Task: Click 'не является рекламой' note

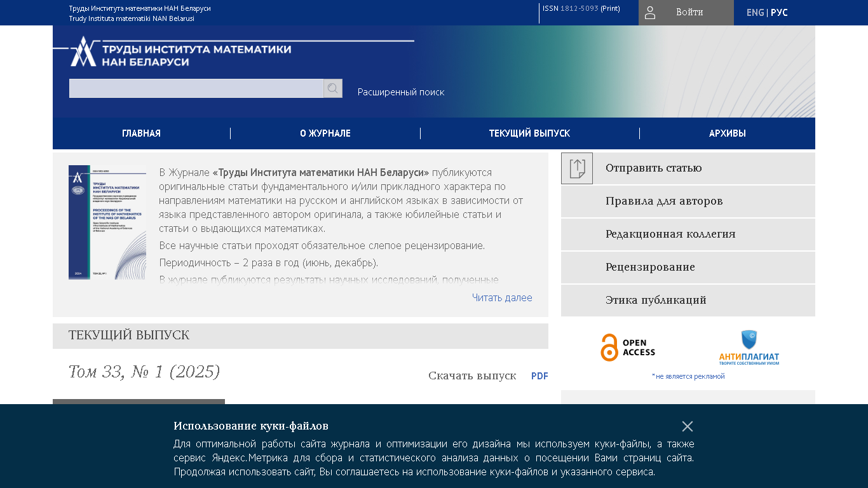Action: [689, 376]
